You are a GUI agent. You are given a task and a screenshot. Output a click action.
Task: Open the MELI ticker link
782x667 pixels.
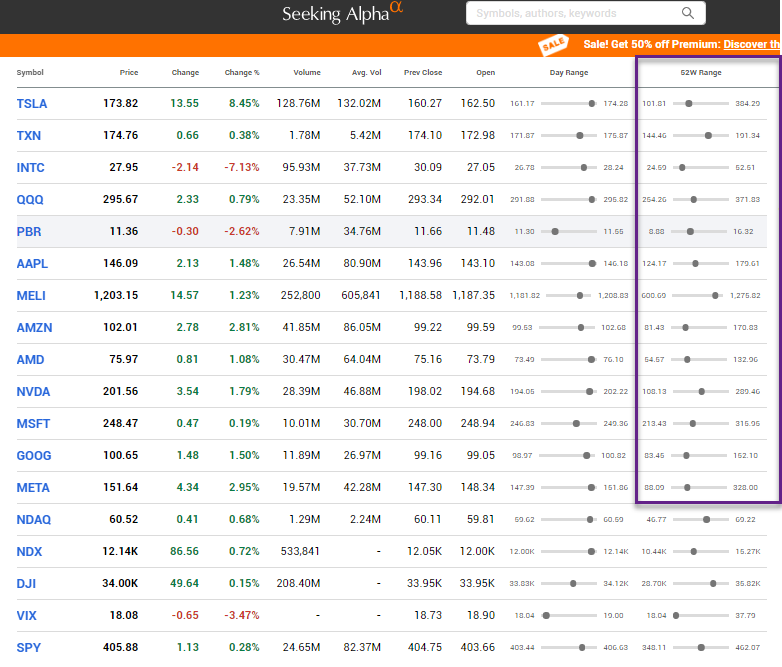pos(31,296)
